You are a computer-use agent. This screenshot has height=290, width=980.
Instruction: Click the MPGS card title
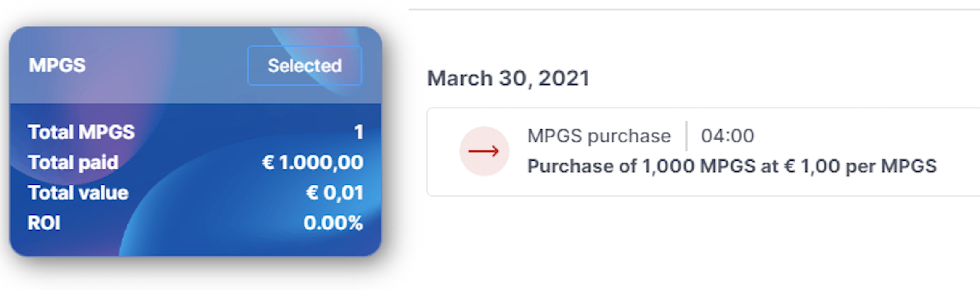click(x=57, y=66)
